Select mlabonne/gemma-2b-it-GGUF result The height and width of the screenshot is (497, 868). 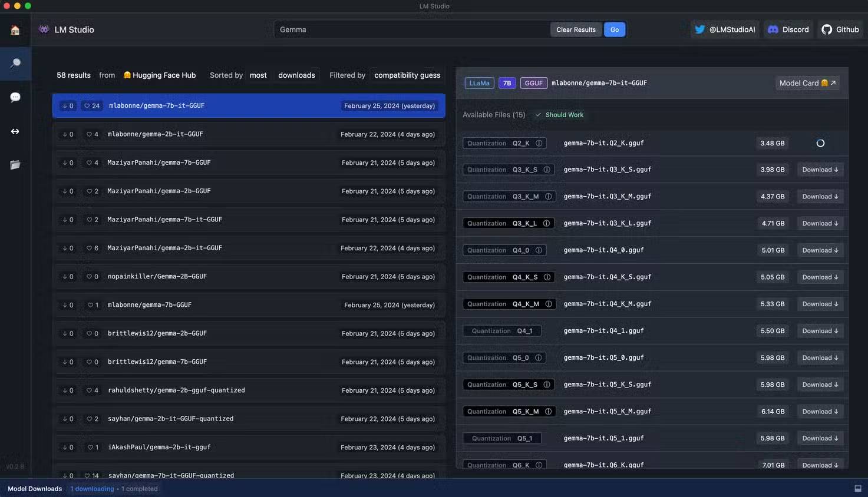[249, 134]
